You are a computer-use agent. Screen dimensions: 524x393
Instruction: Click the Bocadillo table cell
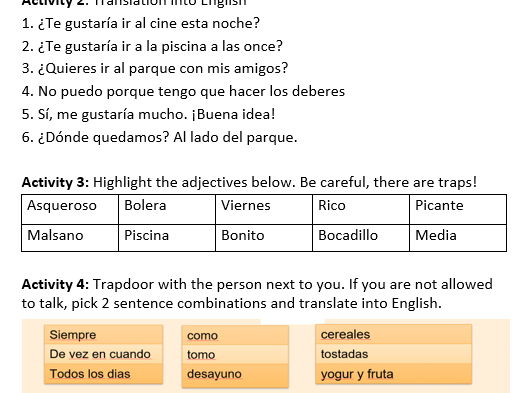(x=361, y=238)
